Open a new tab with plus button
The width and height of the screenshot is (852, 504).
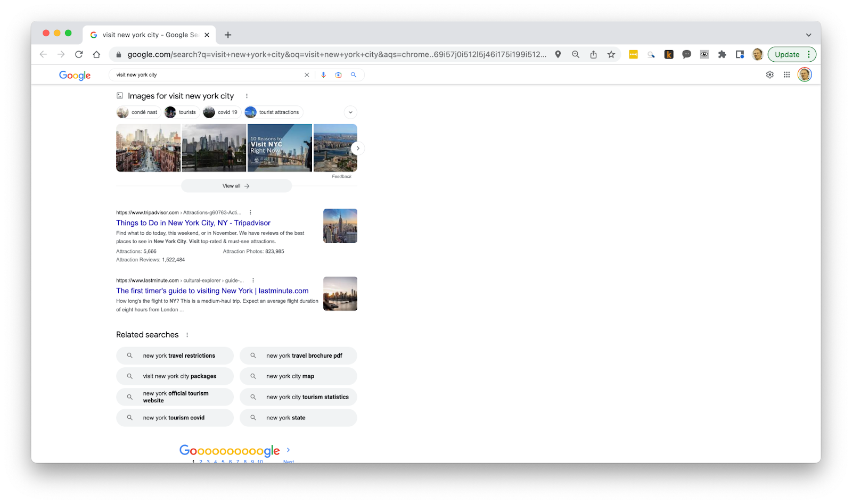228,35
